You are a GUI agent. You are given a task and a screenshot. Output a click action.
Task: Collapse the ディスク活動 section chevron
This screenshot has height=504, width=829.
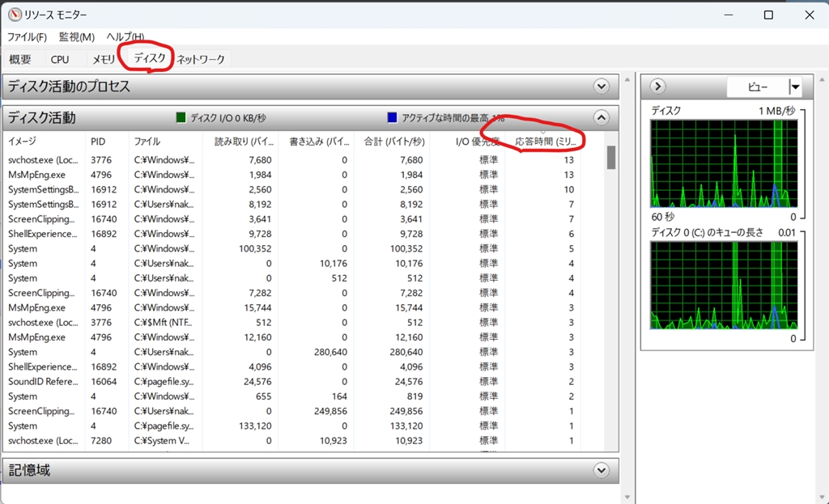point(602,117)
